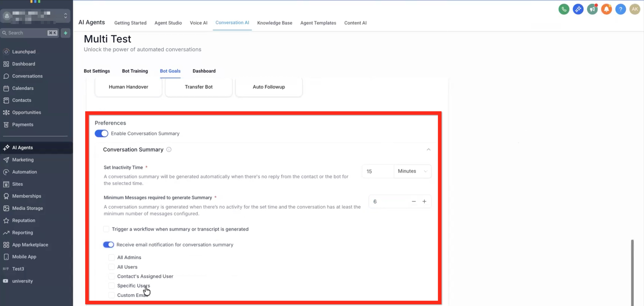This screenshot has width=644, height=306.
Task: Increase minimum messages with plus button
Action: (424, 201)
